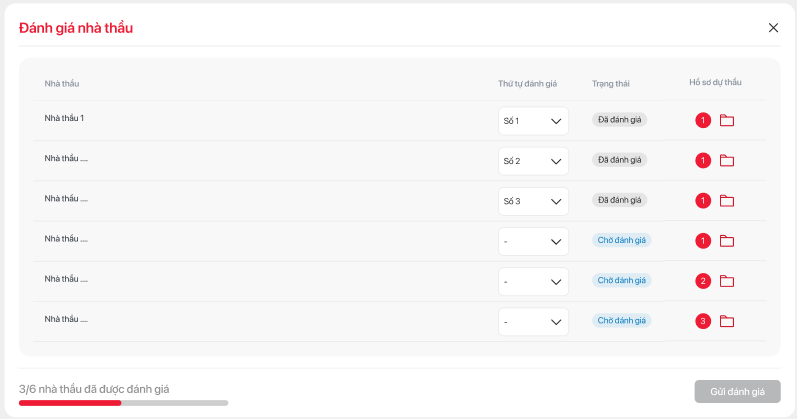The image size is (797, 419).
Task: Open the fourth row's empty ranking dropdown
Action: point(533,242)
